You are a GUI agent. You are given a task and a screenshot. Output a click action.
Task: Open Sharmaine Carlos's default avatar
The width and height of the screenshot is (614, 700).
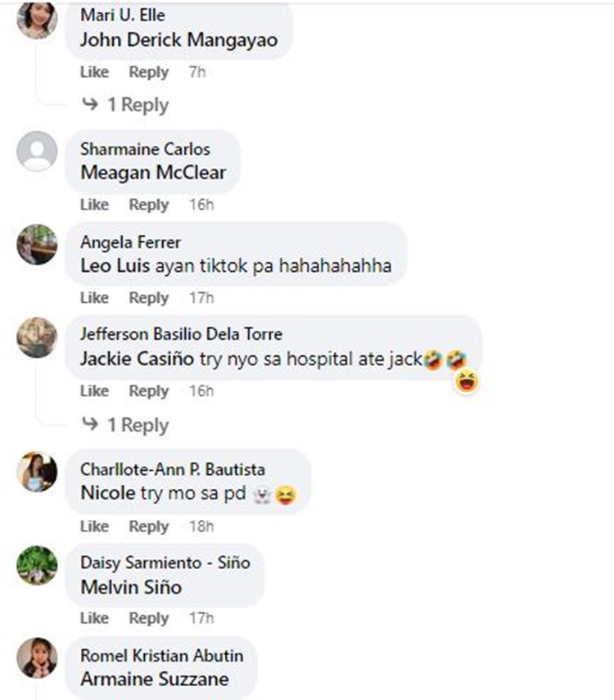tap(37, 151)
